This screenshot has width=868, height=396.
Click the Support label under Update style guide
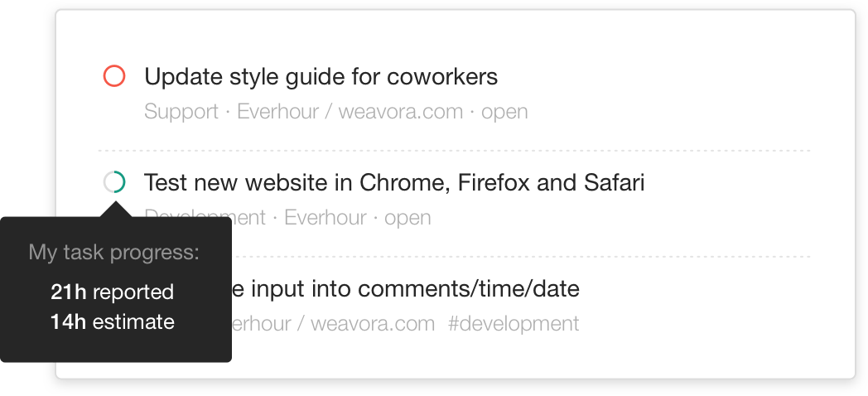coord(181,112)
